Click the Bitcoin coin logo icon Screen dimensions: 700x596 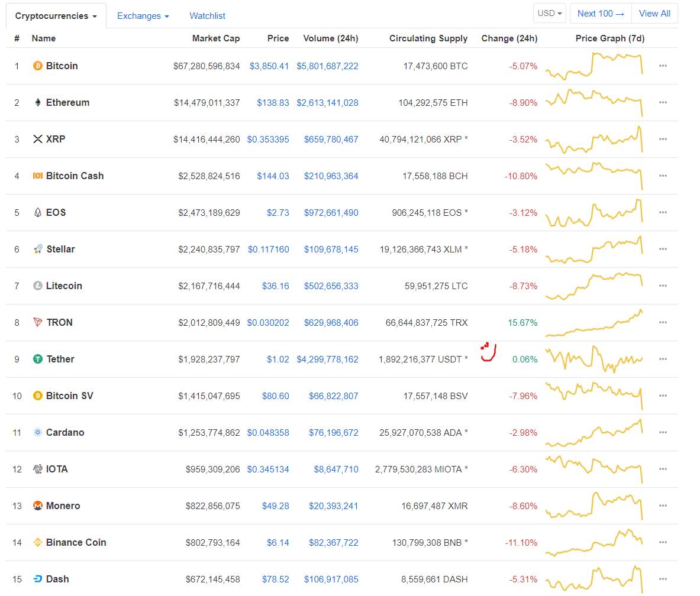38,66
